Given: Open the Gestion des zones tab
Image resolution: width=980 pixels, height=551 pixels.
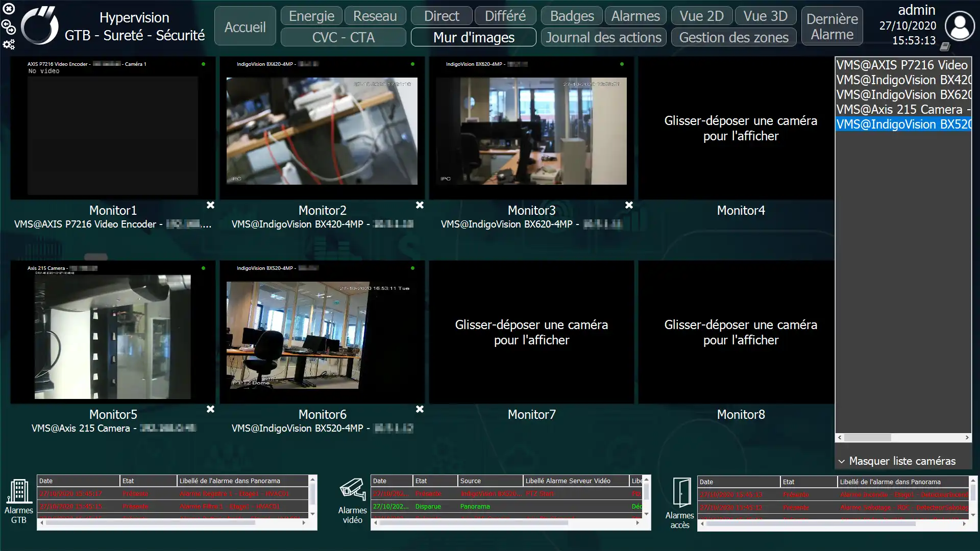Looking at the screenshot, I should 733,37.
